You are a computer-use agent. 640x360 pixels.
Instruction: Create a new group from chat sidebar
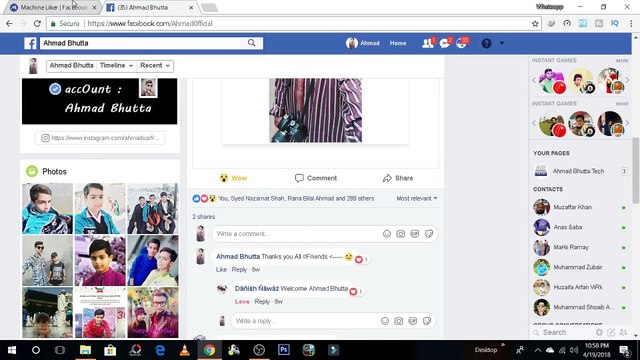click(623, 333)
